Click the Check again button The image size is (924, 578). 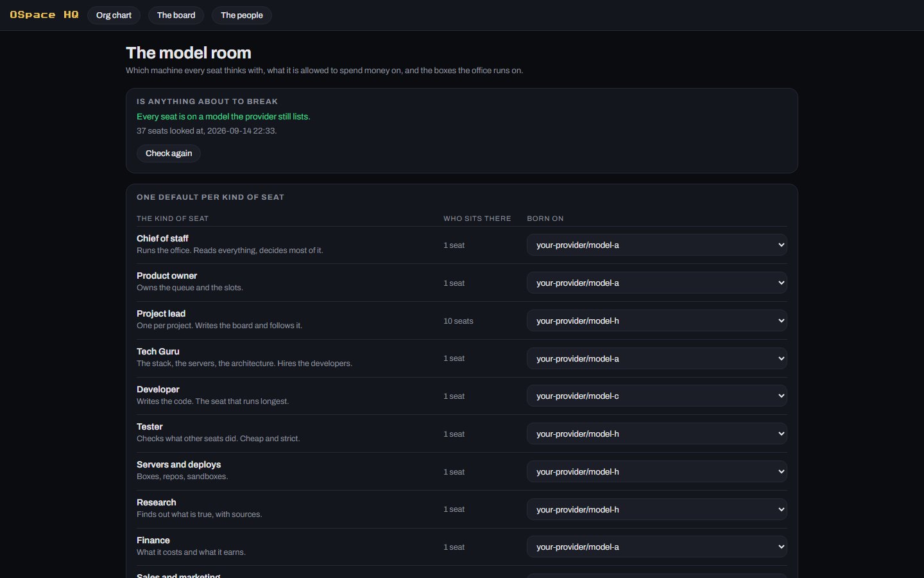(x=169, y=153)
